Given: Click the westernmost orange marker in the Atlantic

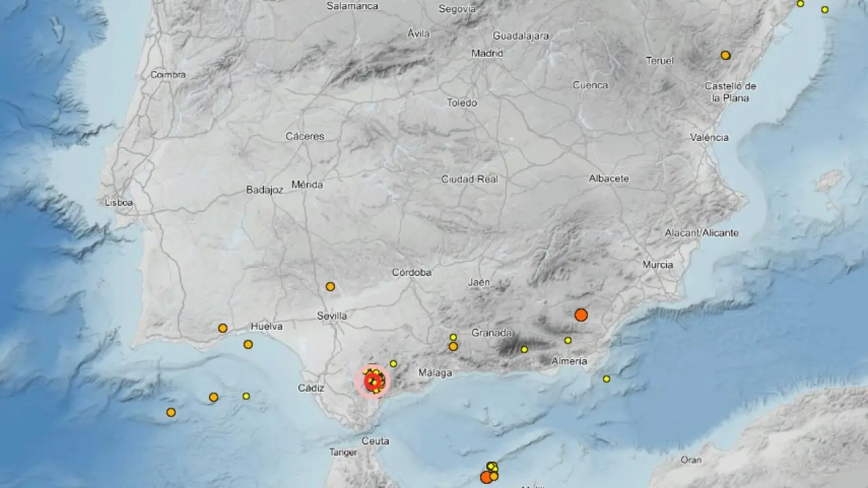Looking at the screenshot, I should tap(171, 412).
